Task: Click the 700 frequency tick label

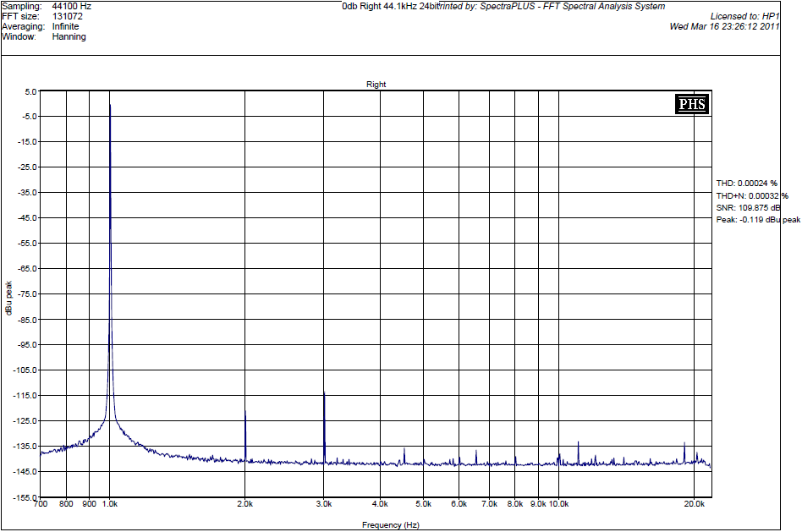Action: (x=41, y=504)
